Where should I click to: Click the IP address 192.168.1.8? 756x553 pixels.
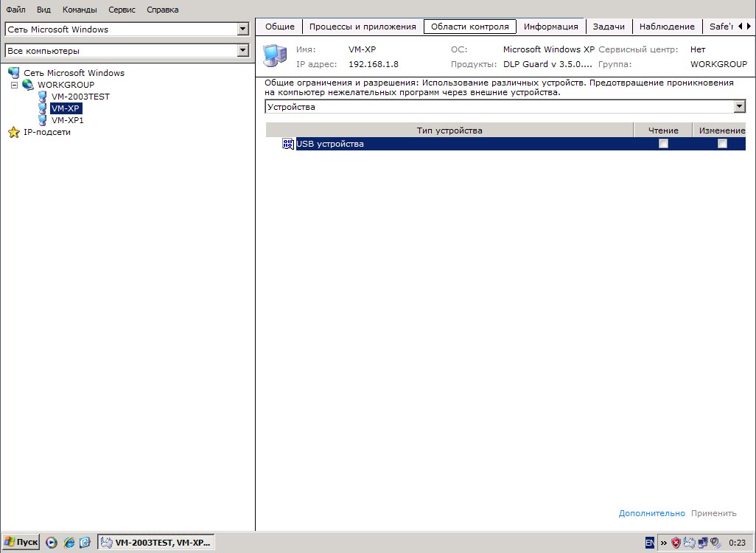(373, 64)
